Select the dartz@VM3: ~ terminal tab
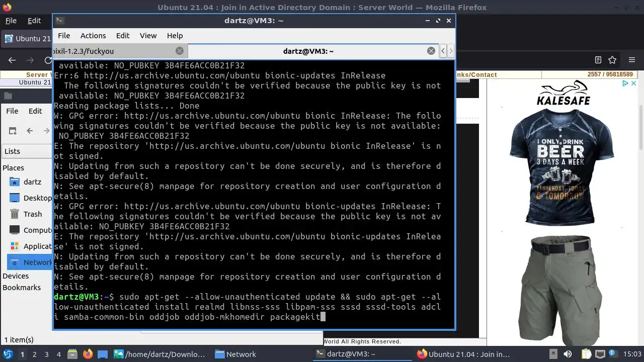 313,51
